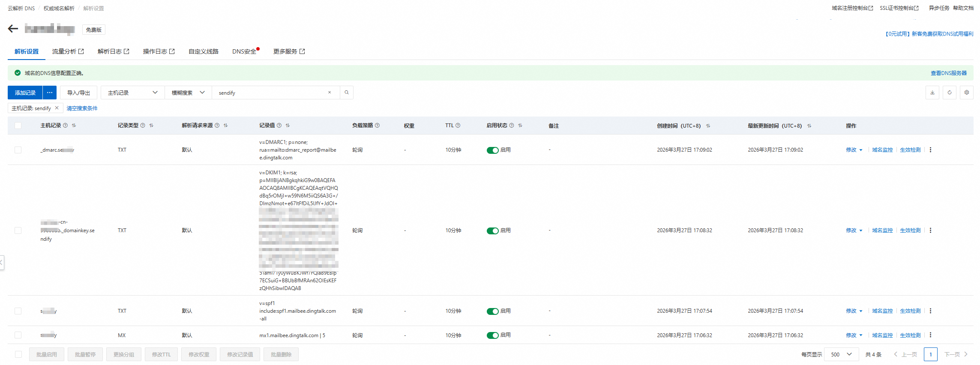Show help for 解析请求来源 column
Viewport: 980px width, 365px height.
pos(217,126)
